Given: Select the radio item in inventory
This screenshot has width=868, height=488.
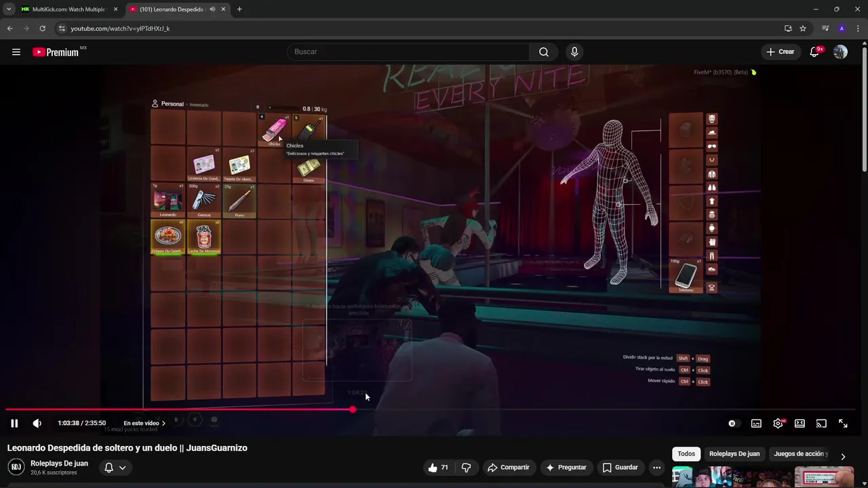Looking at the screenshot, I should coord(309,130).
